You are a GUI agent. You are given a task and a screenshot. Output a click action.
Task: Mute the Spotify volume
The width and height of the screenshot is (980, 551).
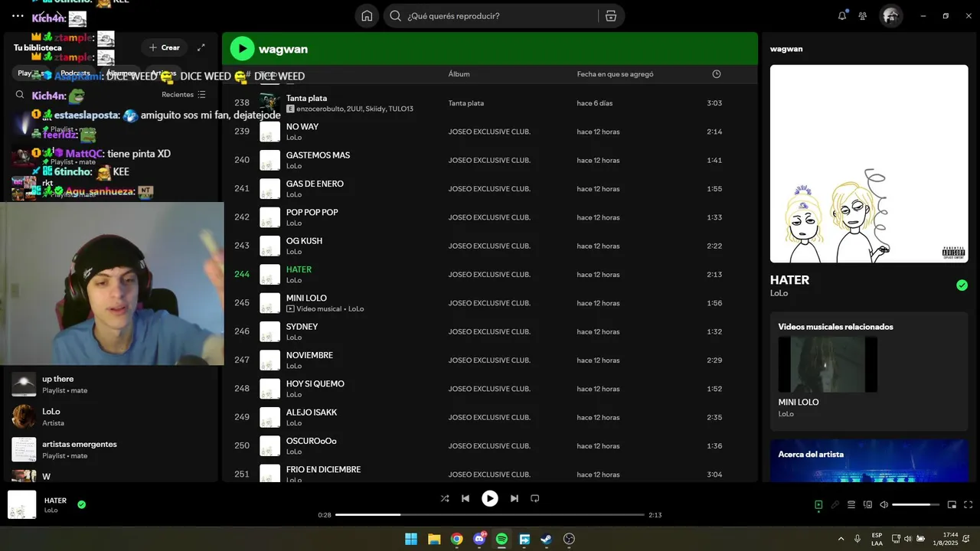click(x=884, y=504)
